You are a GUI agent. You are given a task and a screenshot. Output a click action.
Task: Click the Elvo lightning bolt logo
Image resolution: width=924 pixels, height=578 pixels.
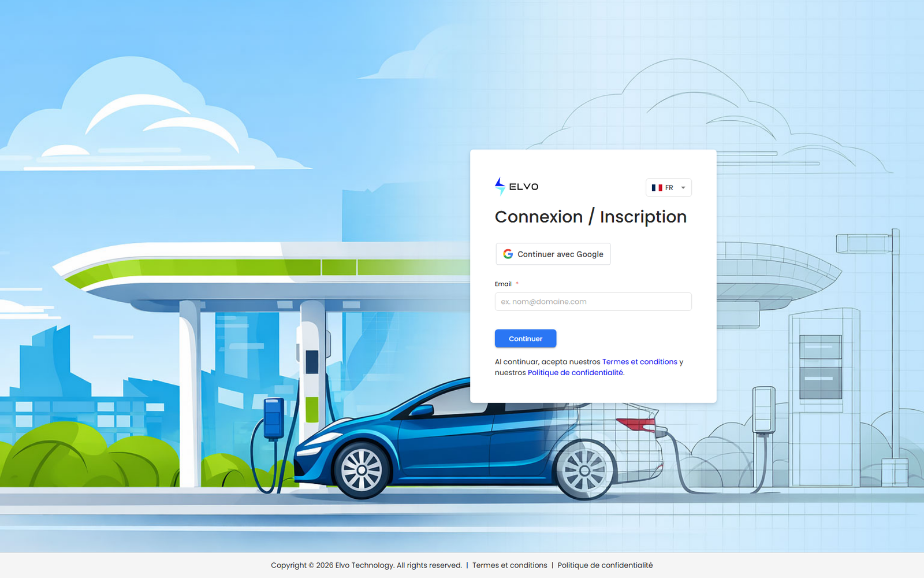pos(500,186)
